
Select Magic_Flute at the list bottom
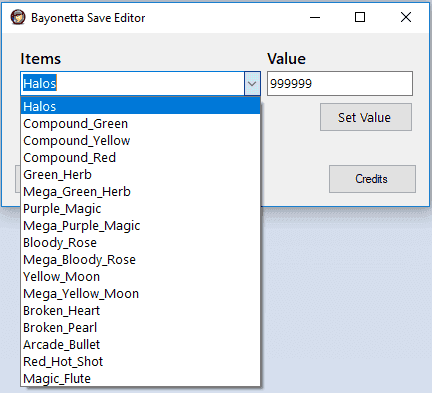tap(140, 378)
